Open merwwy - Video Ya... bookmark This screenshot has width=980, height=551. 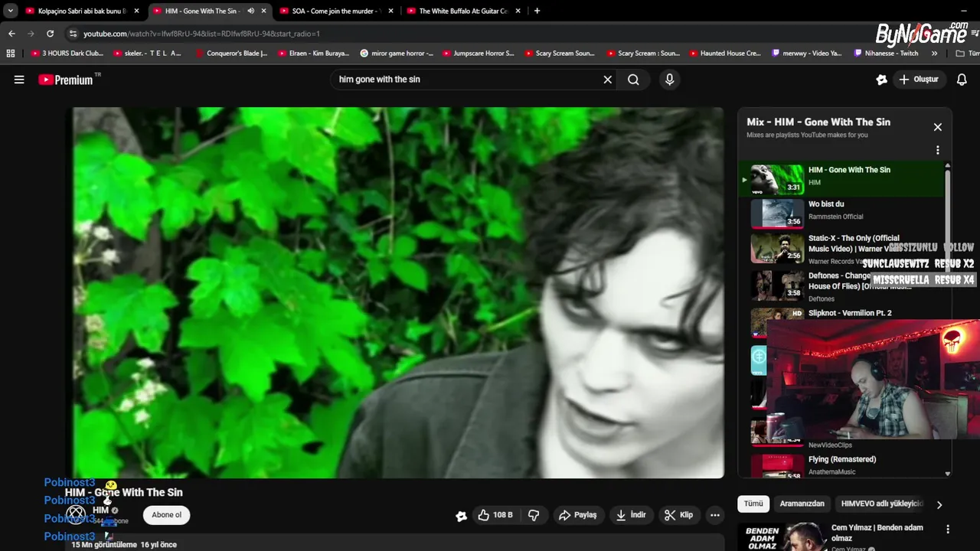[x=806, y=54]
